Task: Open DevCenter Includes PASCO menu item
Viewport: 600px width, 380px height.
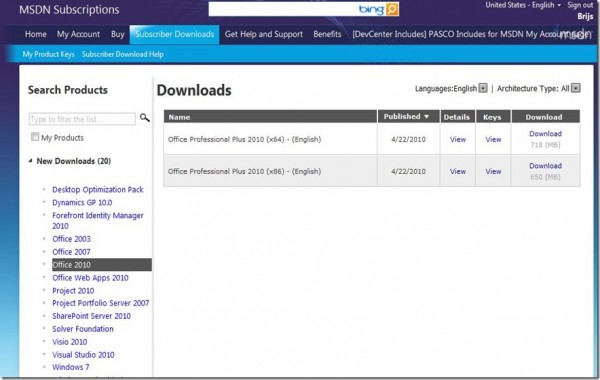Action: click(x=471, y=34)
